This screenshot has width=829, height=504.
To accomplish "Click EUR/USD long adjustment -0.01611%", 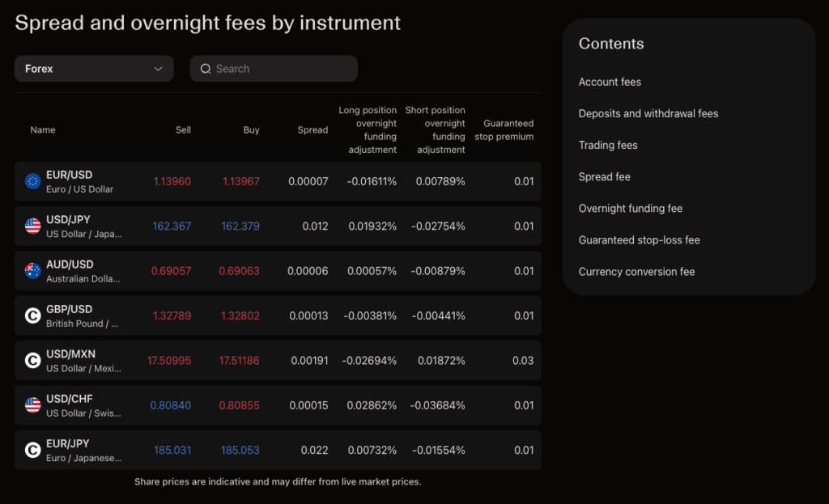I will (x=372, y=182).
